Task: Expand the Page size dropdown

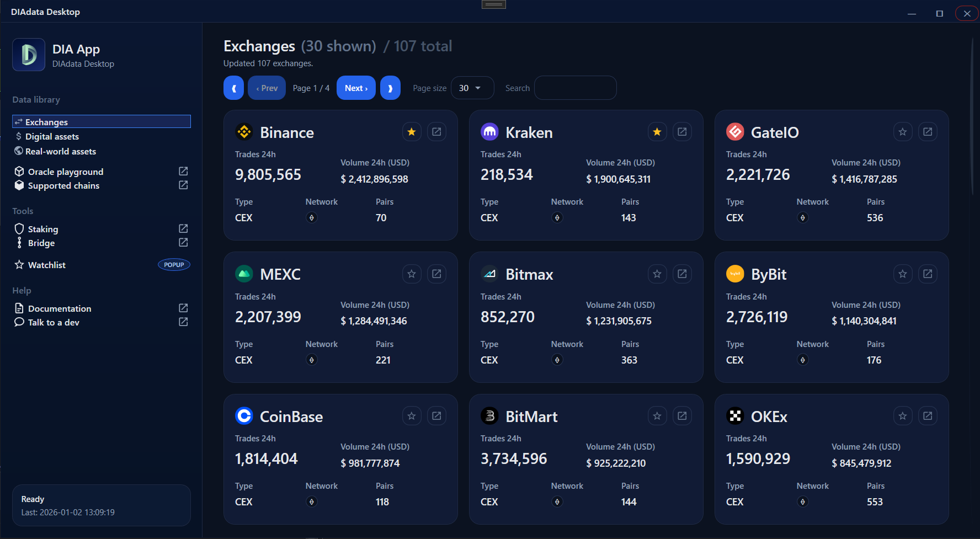Action: pyautogui.click(x=472, y=88)
